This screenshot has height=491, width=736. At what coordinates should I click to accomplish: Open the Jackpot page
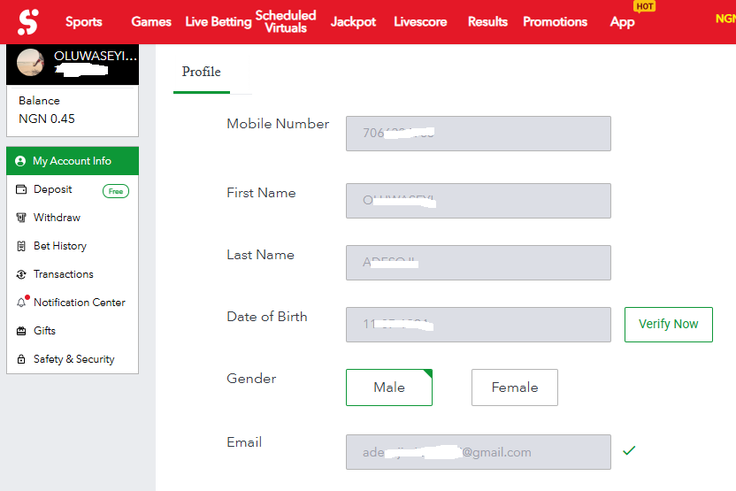353,22
